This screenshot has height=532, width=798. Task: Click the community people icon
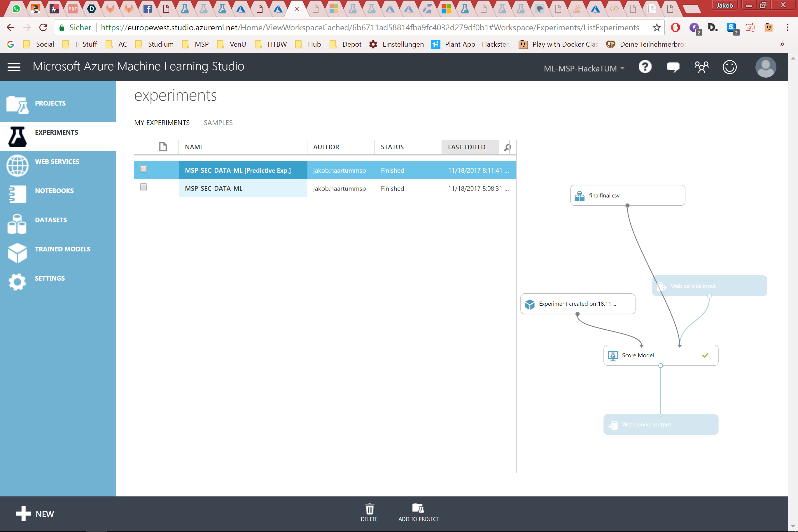point(701,67)
